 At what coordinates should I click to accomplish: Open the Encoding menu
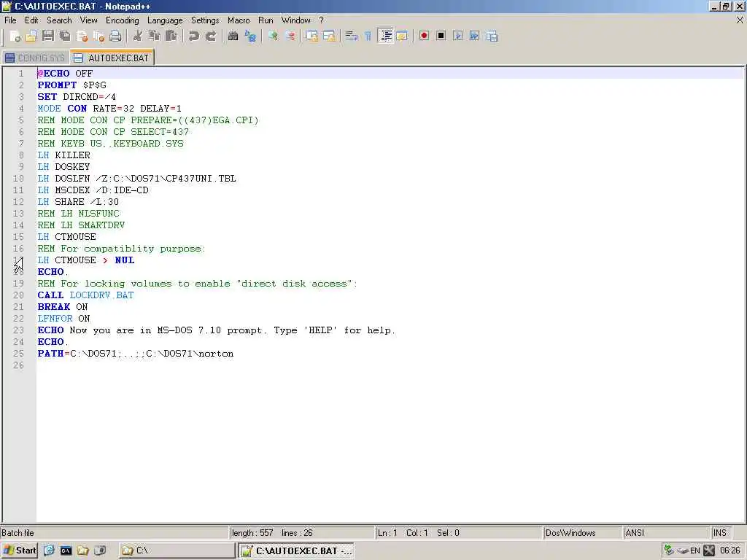tap(123, 20)
